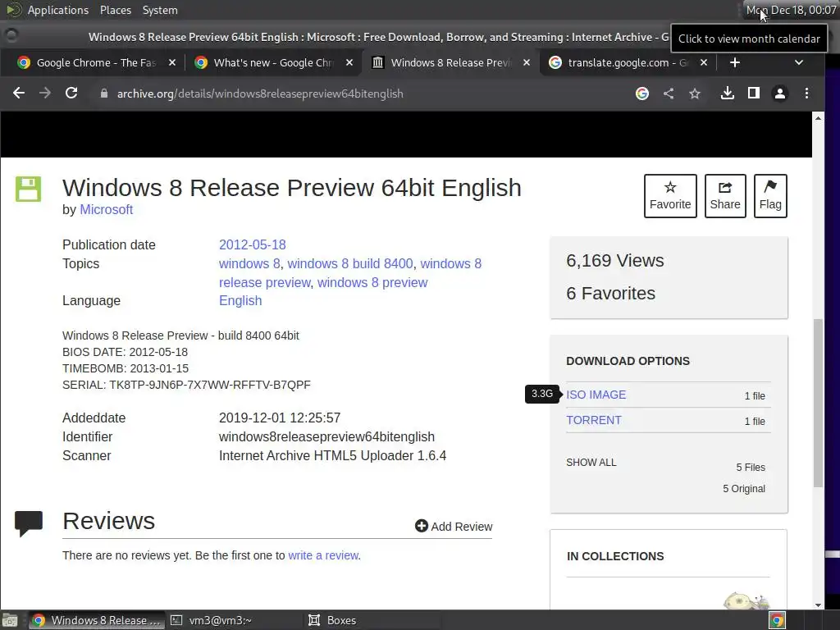Open a new tab with plus button
The height and width of the screenshot is (630, 840).
coord(735,62)
